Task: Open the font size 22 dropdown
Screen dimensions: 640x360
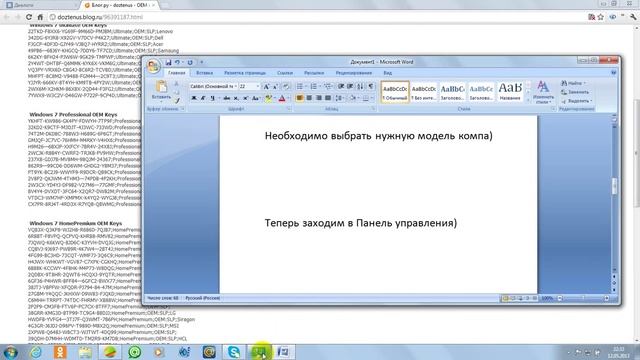Action: tap(257, 87)
